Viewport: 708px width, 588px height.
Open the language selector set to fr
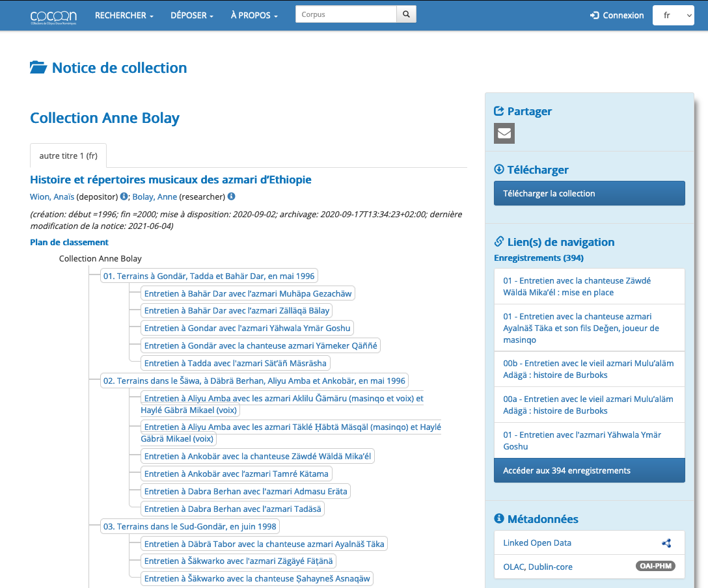click(673, 16)
